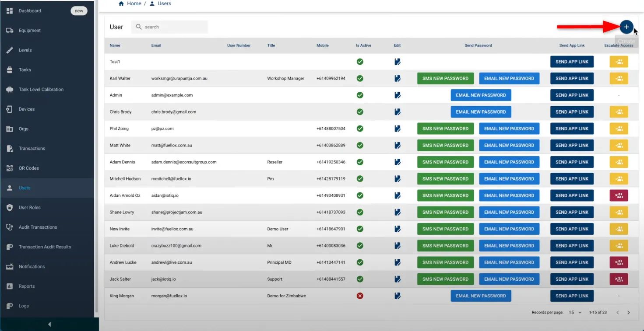The width and height of the screenshot is (644, 331).
Task: Email new password to Jack Salter
Action: click(x=509, y=279)
